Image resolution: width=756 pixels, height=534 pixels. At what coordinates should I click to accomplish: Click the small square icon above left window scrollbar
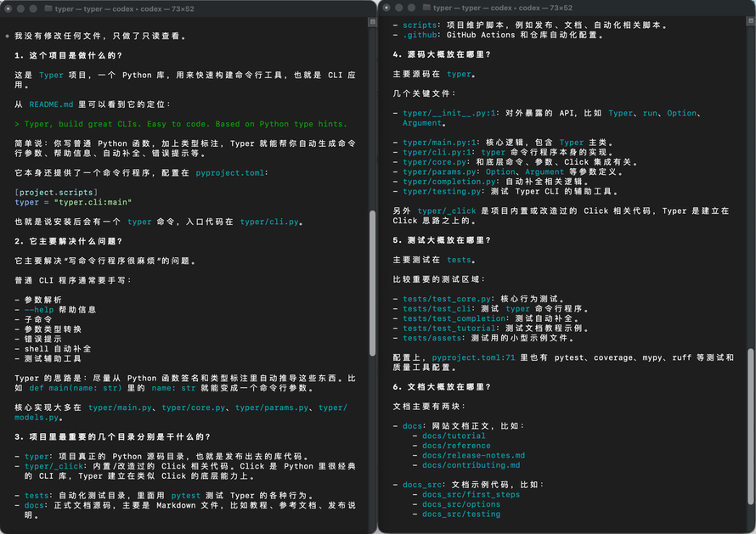click(372, 22)
